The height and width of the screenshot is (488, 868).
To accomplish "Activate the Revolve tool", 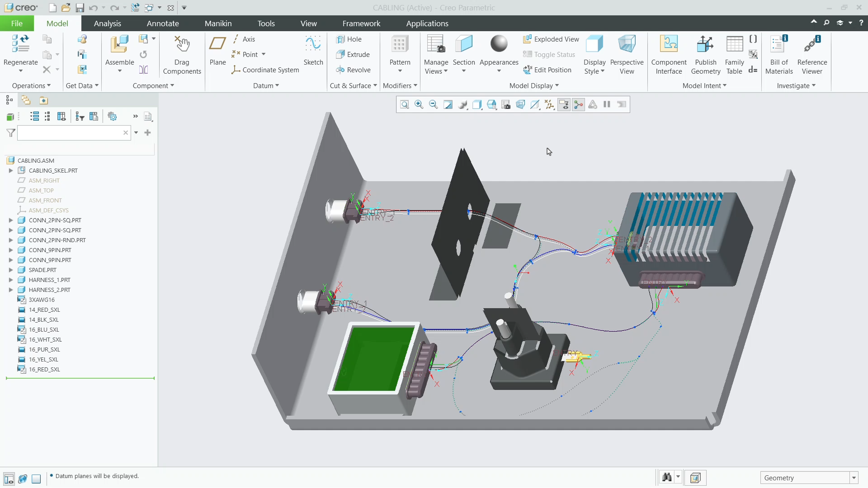I will [354, 70].
